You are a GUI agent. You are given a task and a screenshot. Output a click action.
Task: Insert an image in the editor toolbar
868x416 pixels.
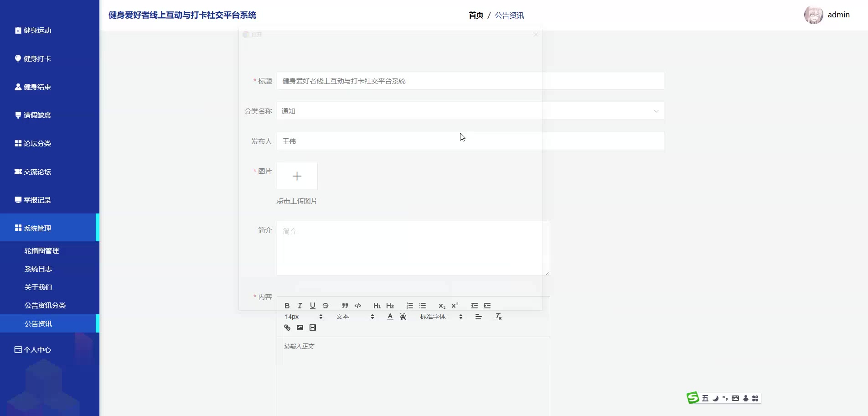tap(300, 328)
